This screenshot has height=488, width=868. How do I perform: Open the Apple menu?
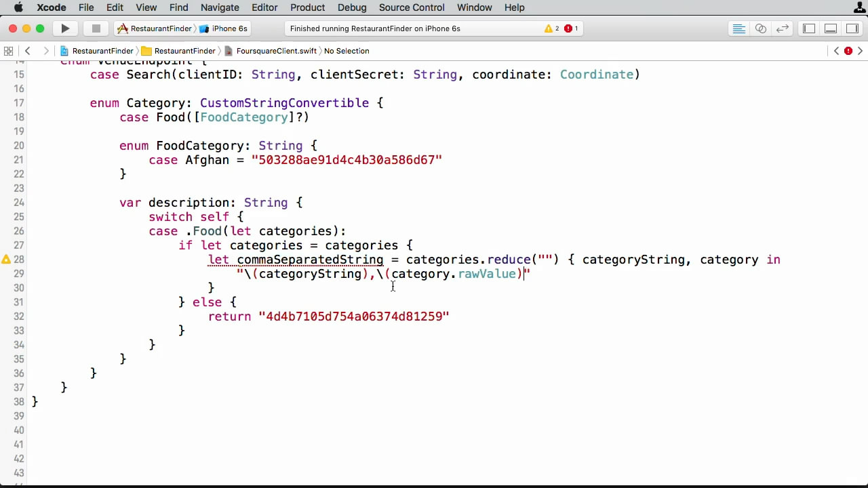18,7
